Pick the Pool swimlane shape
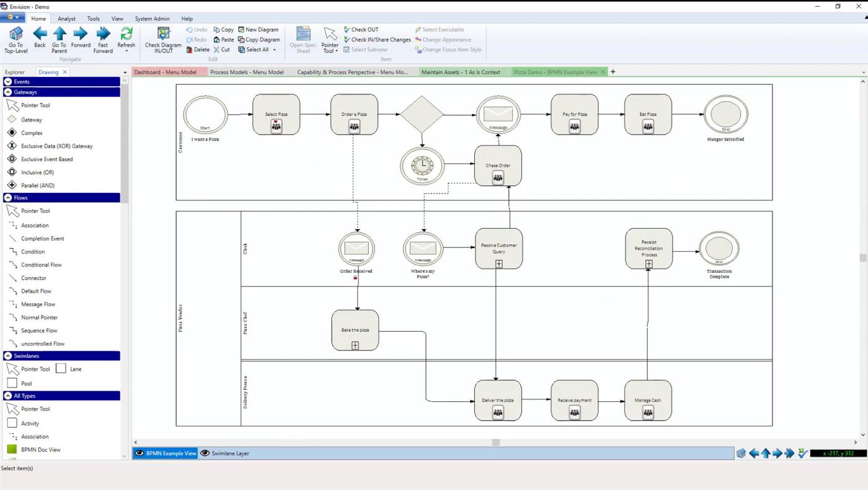The height and width of the screenshot is (490, 868). pos(12,383)
